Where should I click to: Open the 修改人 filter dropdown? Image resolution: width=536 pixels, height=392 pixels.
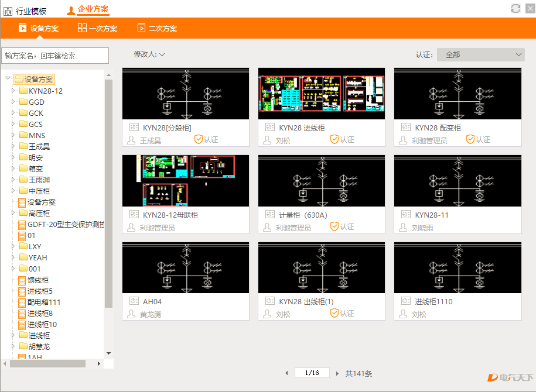point(149,54)
